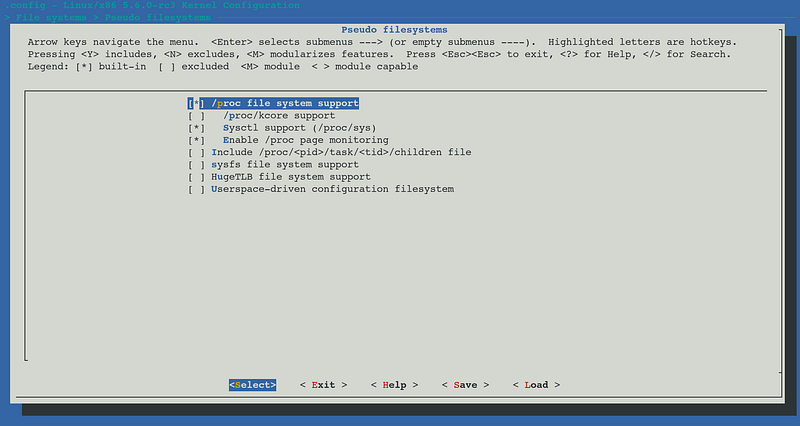
Task: Click the File systems breadcrumb
Action: coord(49,18)
